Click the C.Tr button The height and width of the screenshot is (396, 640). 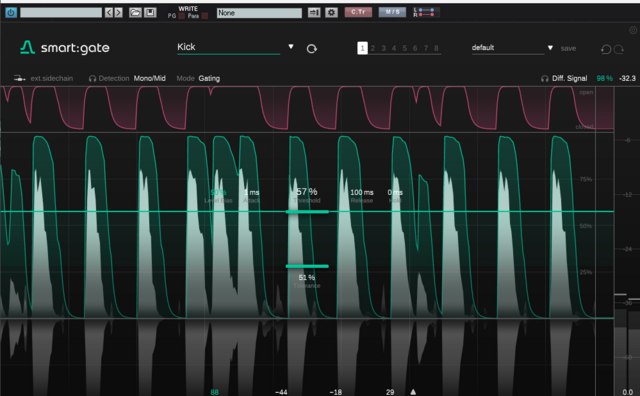[x=358, y=12]
